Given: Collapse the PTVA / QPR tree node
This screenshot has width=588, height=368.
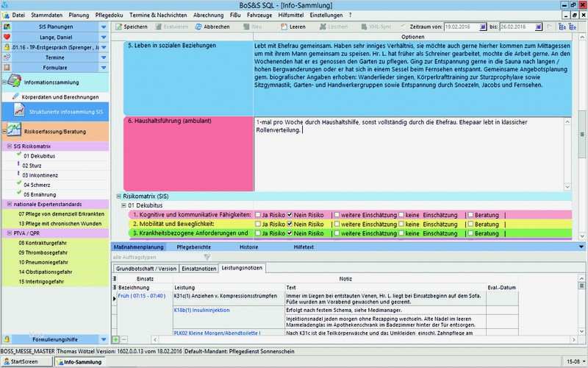Looking at the screenshot, I should click(x=10, y=233).
